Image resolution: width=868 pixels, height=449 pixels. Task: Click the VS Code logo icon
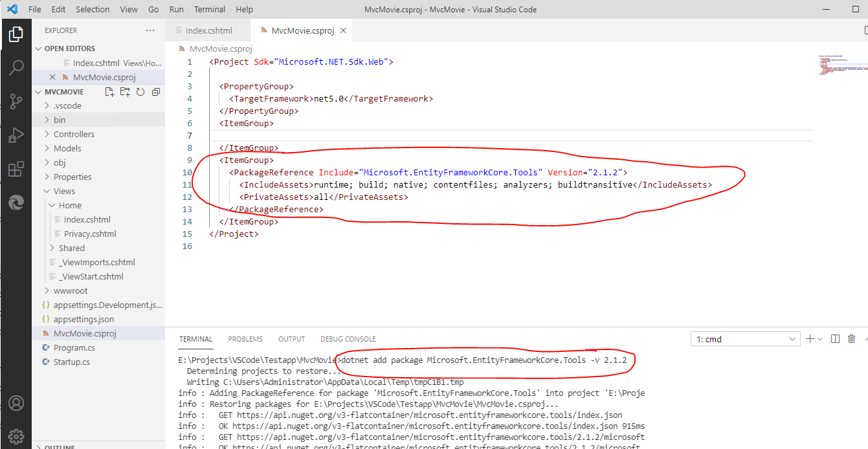12,9
